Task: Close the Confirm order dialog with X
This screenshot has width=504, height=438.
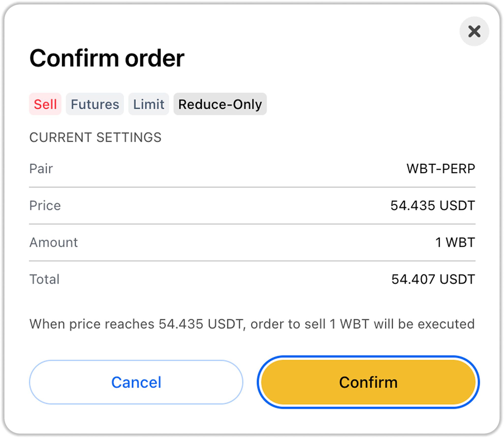Action: [474, 31]
